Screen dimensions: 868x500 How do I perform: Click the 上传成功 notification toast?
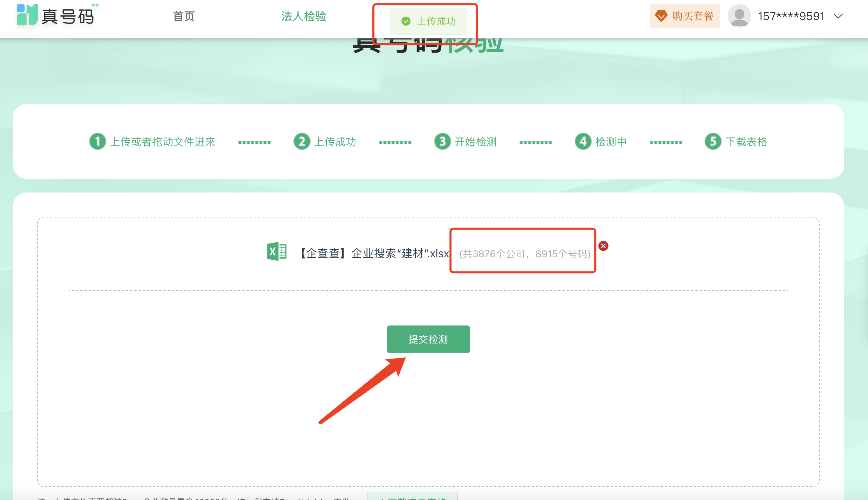428,21
